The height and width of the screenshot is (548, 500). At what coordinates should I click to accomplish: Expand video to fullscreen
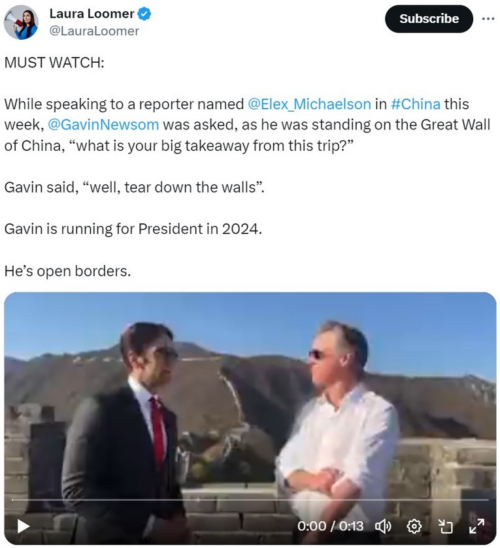(477, 526)
